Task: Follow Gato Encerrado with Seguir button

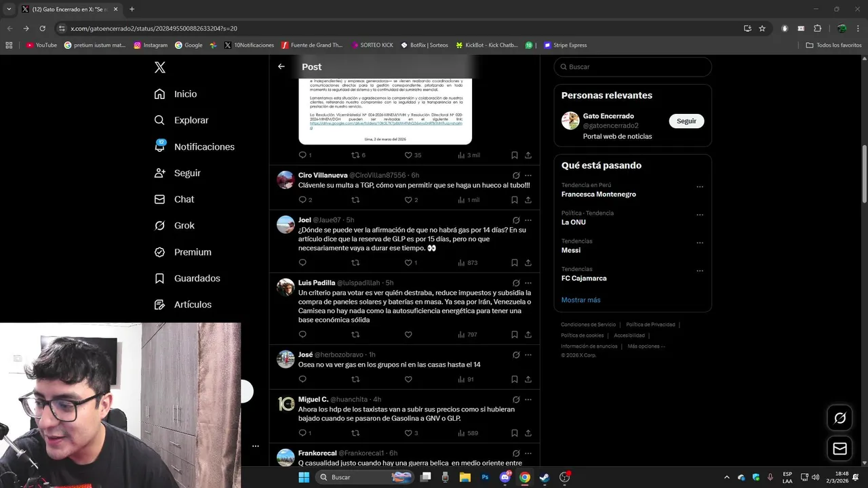Action: click(686, 121)
